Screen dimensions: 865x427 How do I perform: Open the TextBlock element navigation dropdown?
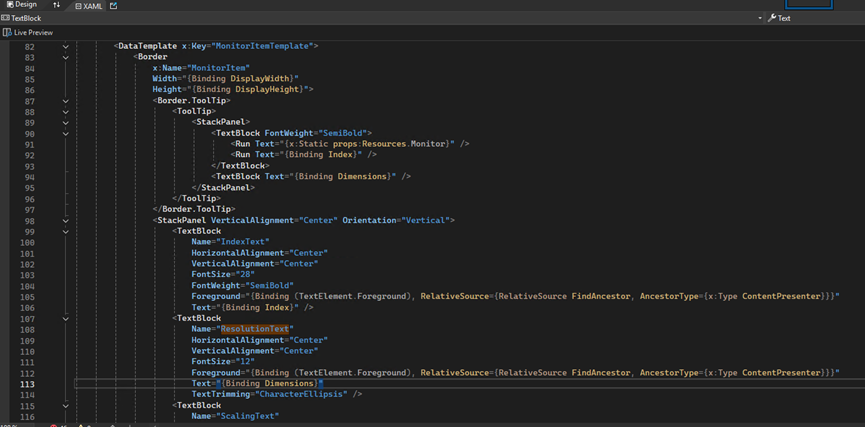coord(760,18)
